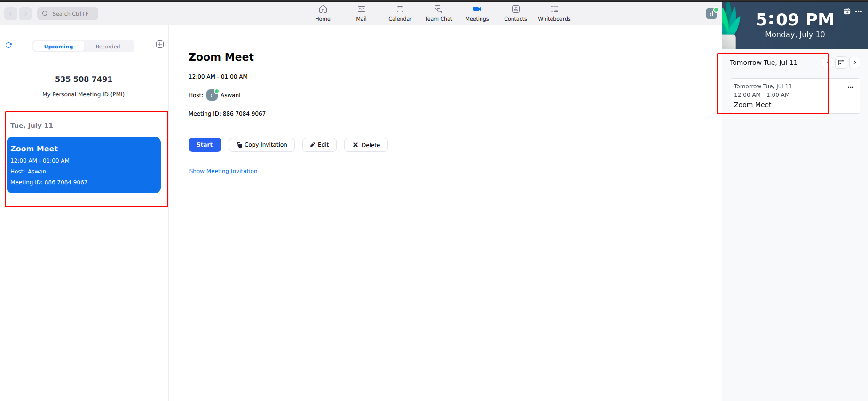
Task: Click the add-event calendar icon in the clock banner
Action: (x=847, y=11)
